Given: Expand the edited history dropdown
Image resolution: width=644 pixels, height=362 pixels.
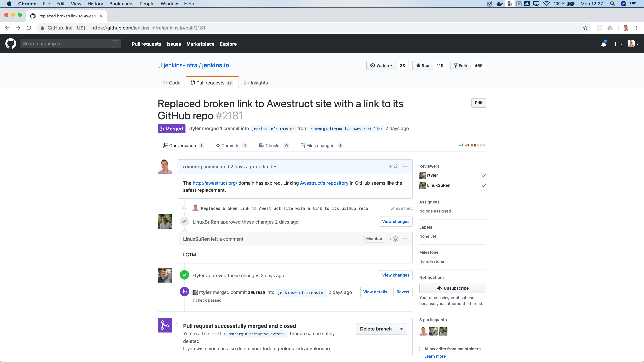Looking at the screenshot, I should point(267,167).
